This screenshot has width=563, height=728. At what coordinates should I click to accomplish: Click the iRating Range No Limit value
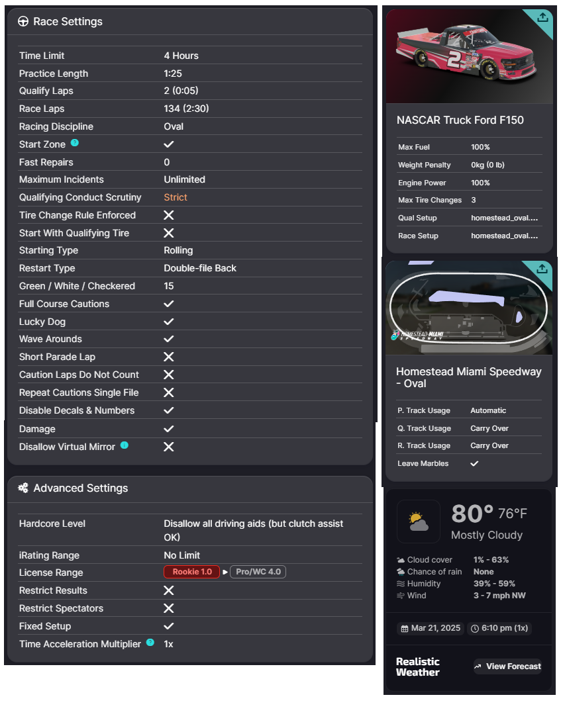(181, 555)
